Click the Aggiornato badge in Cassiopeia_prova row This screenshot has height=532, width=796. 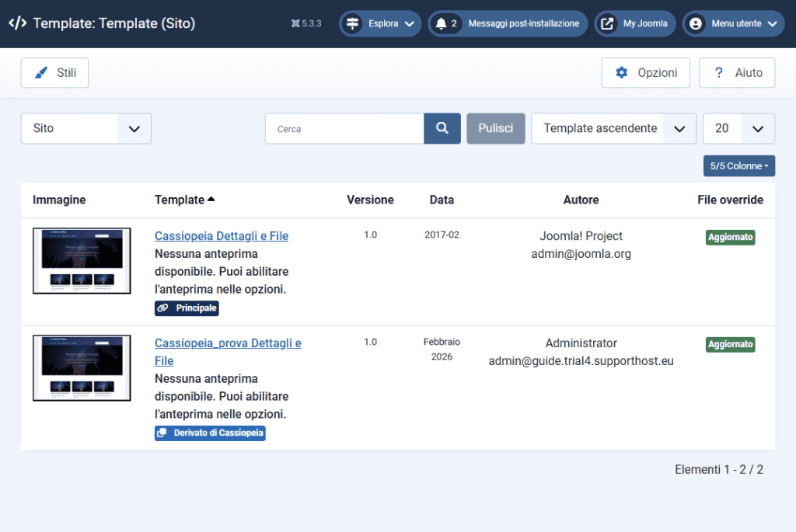tap(730, 344)
